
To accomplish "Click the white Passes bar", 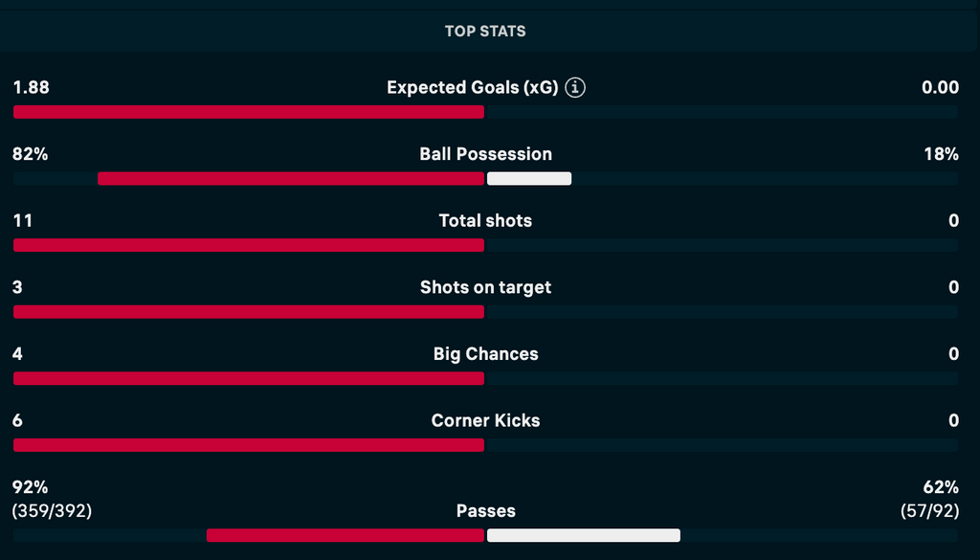I will tap(584, 535).
